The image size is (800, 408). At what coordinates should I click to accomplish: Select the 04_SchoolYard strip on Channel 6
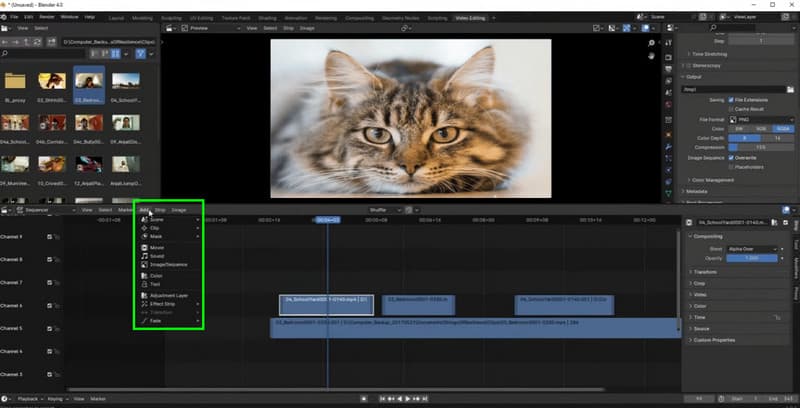click(x=327, y=305)
